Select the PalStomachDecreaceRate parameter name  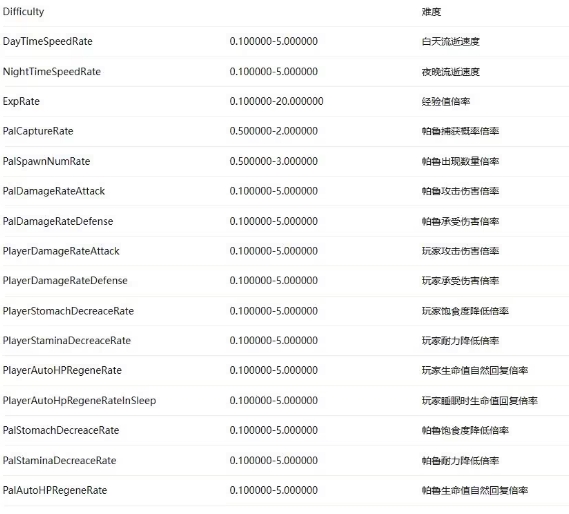tap(61, 430)
